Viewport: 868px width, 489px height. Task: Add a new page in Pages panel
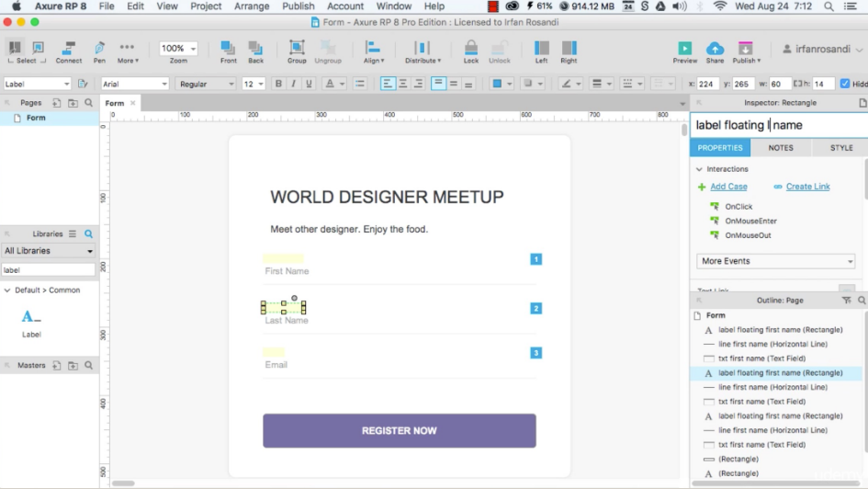coord(57,104)
